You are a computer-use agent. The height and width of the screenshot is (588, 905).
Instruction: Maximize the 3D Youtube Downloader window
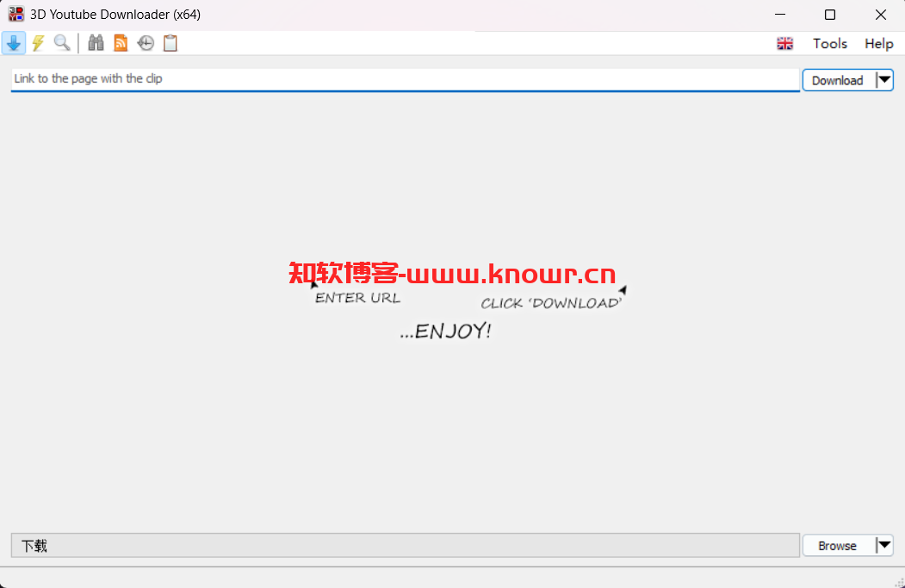click(x=830, y=15)
